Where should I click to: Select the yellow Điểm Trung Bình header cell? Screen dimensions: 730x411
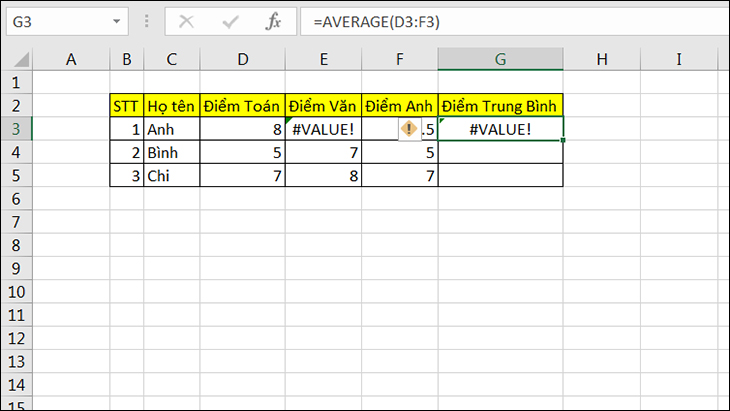pyautogui.click(x=500, y=106)
